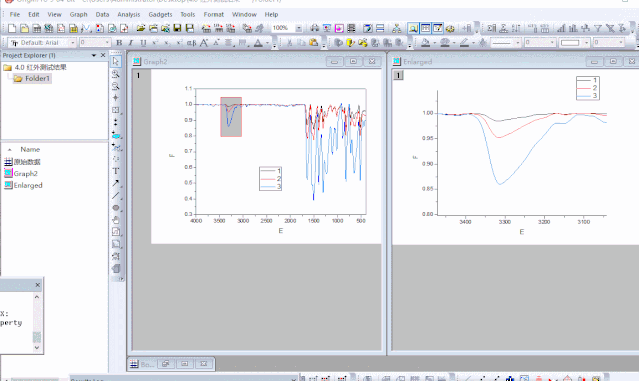Toggle Italic text formatting

(x=131, y=42)
